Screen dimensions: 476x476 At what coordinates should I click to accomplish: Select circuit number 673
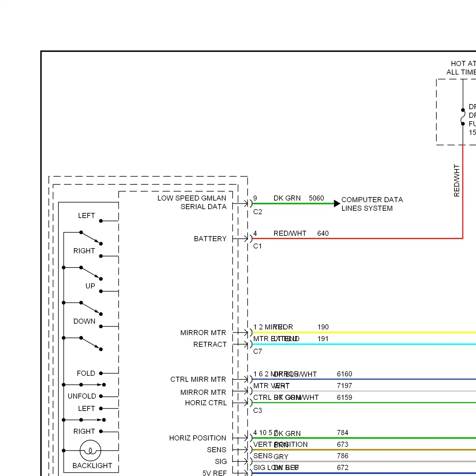point(343,444)
